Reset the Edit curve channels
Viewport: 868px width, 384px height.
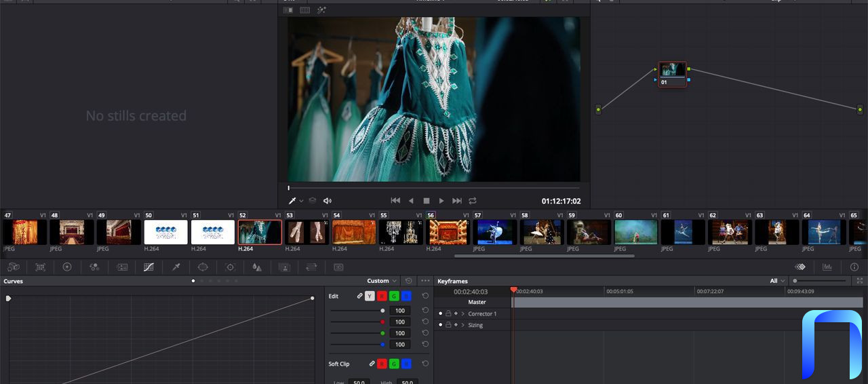coord(425,296)
